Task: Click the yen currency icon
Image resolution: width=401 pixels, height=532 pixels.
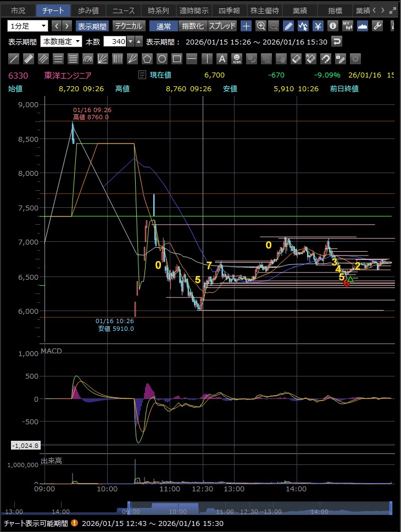Action: pyautogui.click(x=318, y=26)
